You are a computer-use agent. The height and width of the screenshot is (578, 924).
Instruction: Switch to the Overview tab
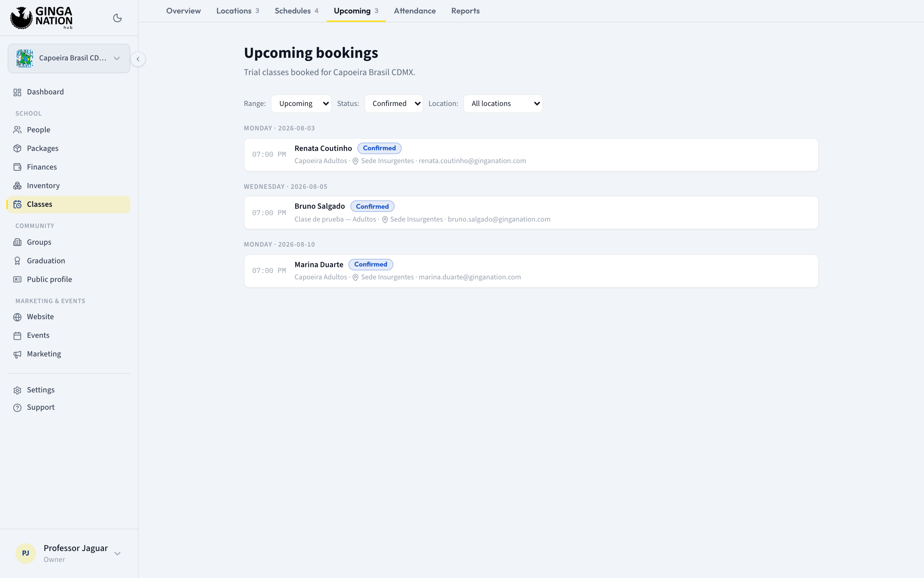point(183,11)
